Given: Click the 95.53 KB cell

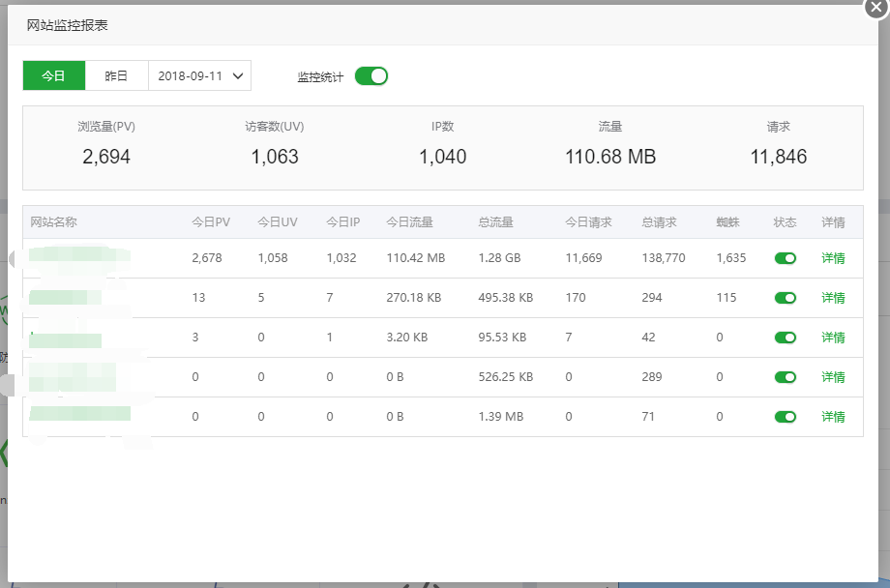Looking at the screenshot, I should (x=502, y=338).
